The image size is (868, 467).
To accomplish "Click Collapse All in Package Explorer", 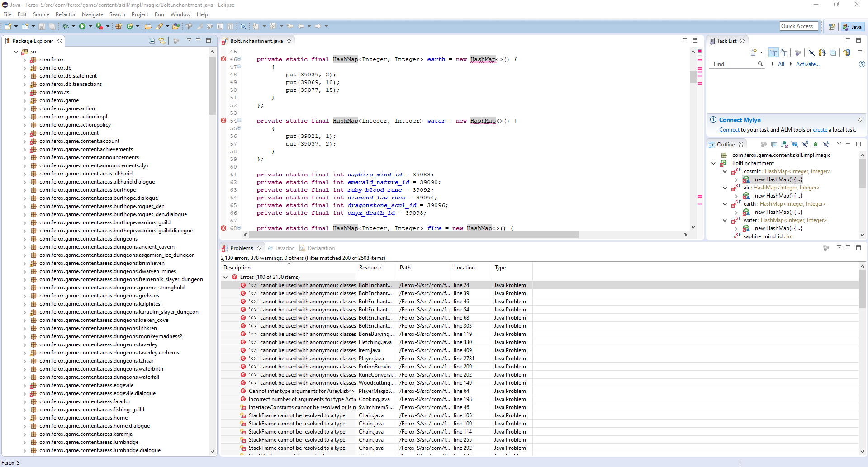I will tap(152, 41).
